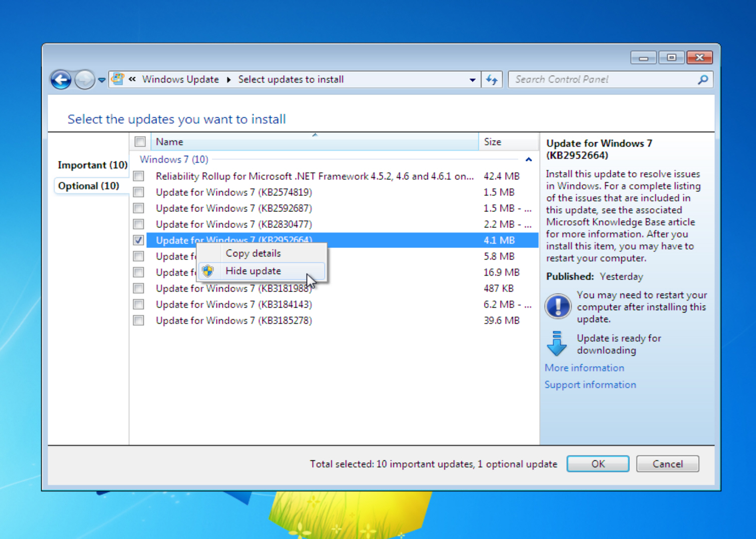Select the Update for Windows 7 (KB3184143) row
This screenshot has width=756, height=539.
[342, 304]
